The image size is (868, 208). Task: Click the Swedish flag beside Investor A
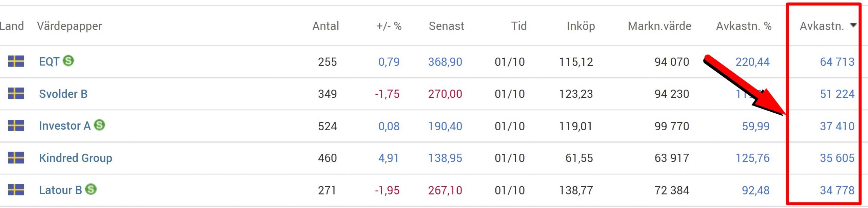[x=16, y=126]
